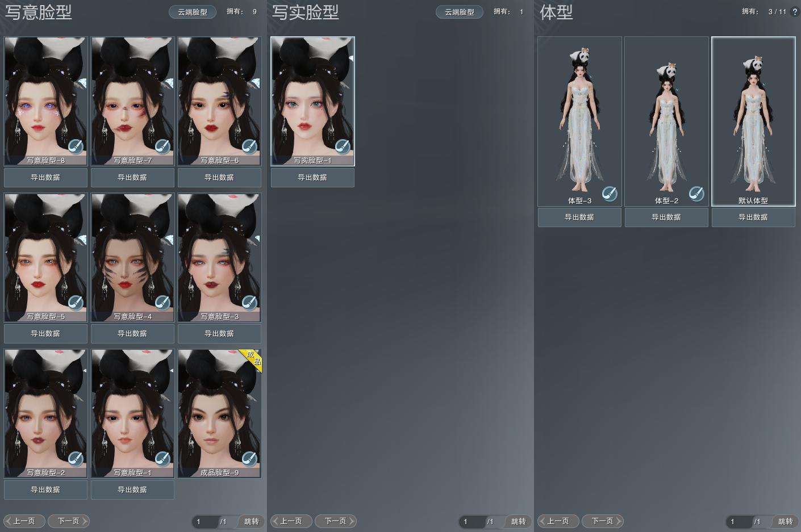
Task: Click the edit brush icon on 写实脸型-1
Action: coord(343,146)
